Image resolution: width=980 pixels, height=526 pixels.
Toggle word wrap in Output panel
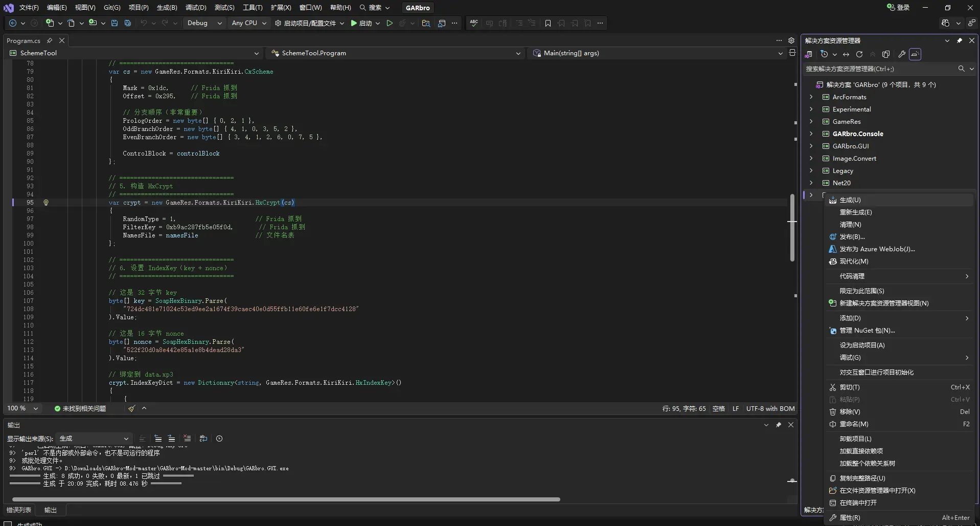point(203,439)
